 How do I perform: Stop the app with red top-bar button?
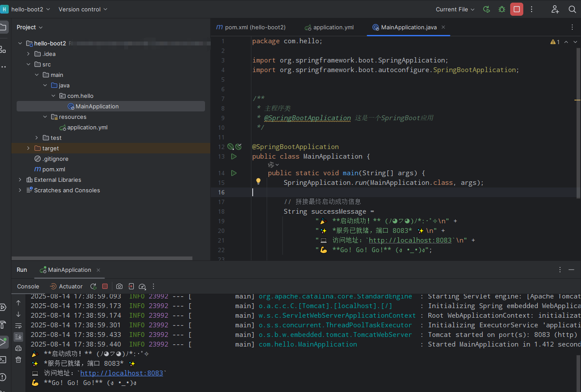(x=517, y=9)
